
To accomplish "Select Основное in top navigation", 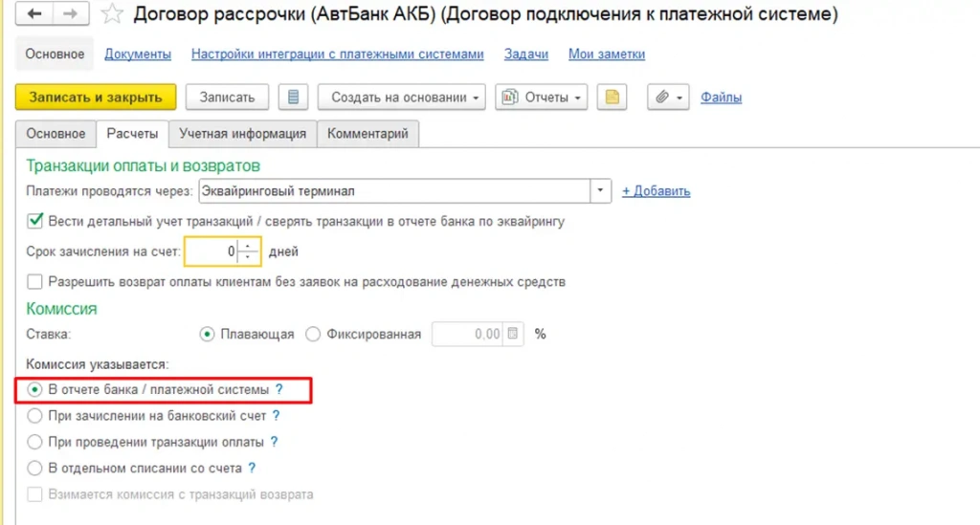I will tap(55, 55).
